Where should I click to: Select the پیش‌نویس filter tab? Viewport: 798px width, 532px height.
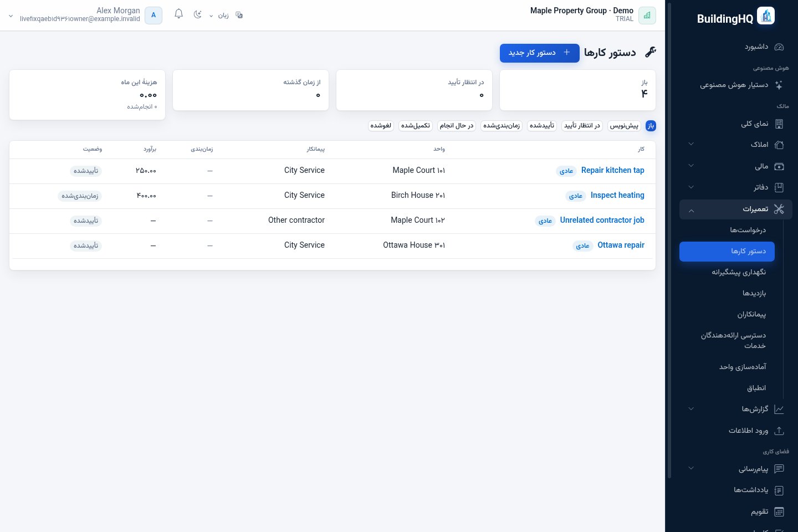625,126
